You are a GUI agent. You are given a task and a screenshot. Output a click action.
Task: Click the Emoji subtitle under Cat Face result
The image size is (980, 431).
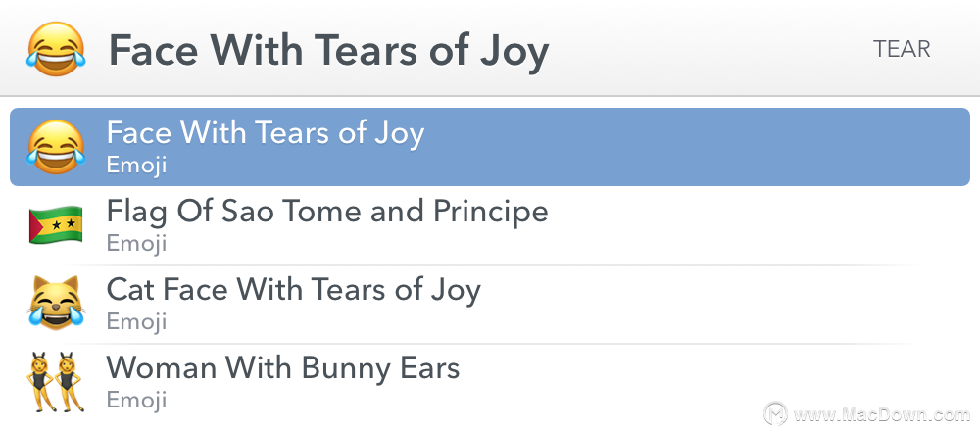point(136,321)
